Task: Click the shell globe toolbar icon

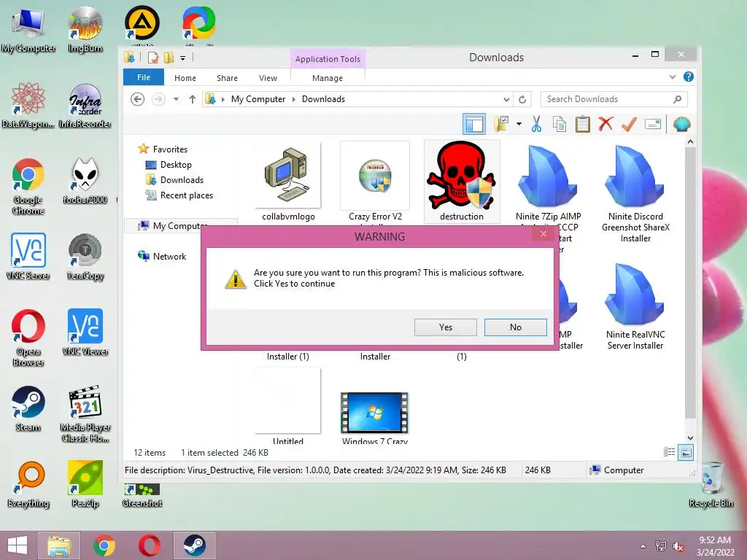Action: click(x=682, y=124)
